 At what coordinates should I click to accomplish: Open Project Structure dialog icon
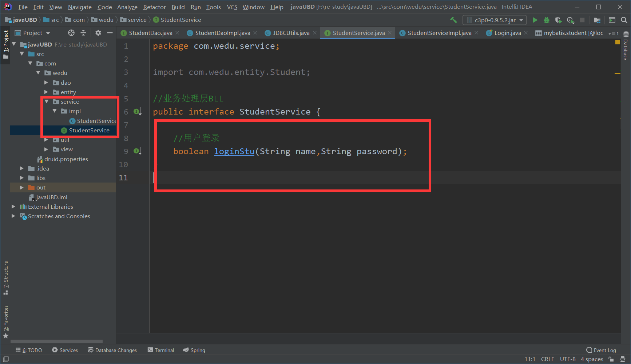597,20
